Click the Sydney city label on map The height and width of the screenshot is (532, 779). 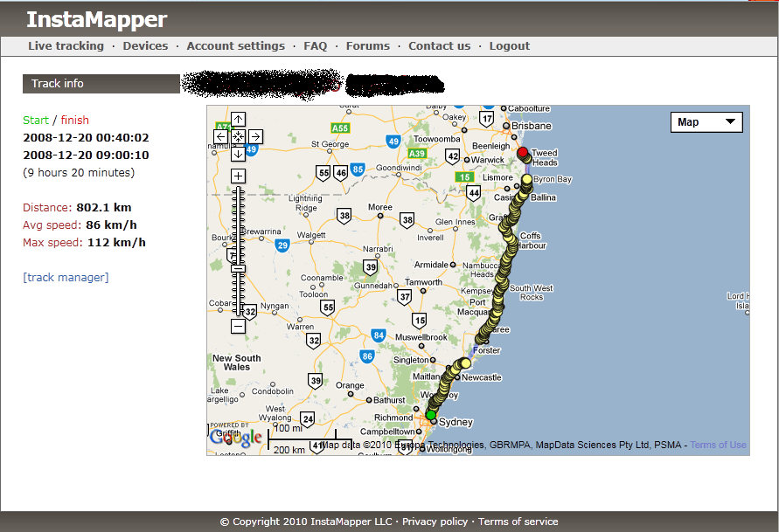[456, 422]
